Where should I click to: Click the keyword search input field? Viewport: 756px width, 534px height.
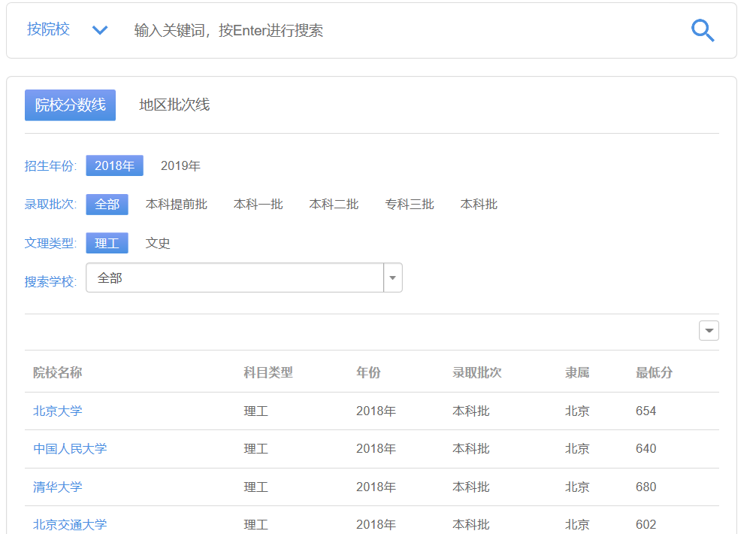coord(398,31)
